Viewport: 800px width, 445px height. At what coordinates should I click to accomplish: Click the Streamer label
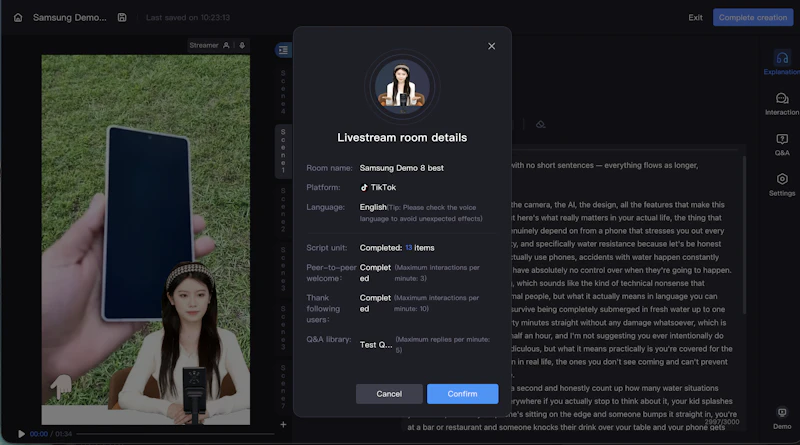[x=204, y=45]
